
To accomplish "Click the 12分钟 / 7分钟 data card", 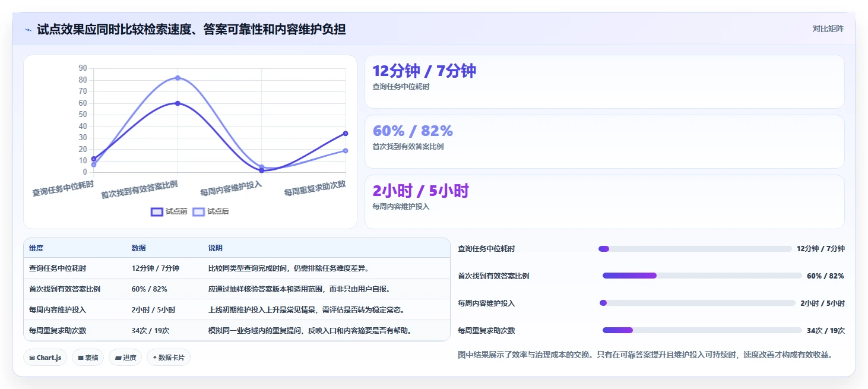I will coord(604,82).
